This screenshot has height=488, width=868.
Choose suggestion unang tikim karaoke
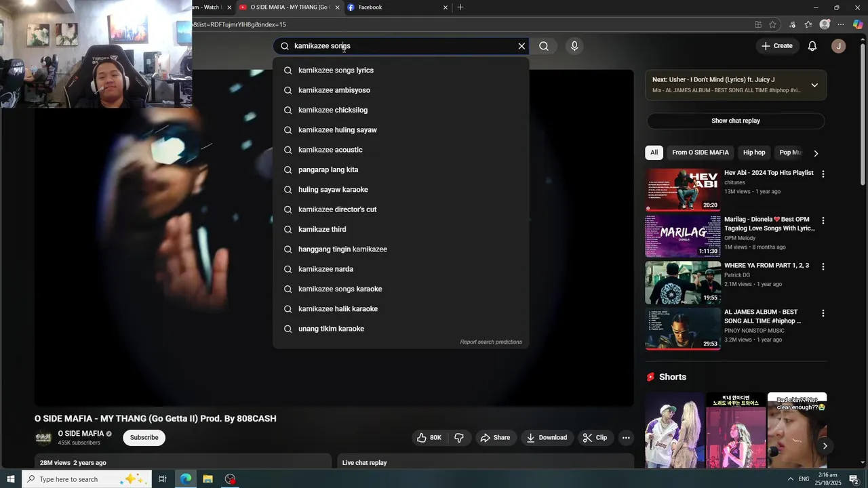[401, 329]
